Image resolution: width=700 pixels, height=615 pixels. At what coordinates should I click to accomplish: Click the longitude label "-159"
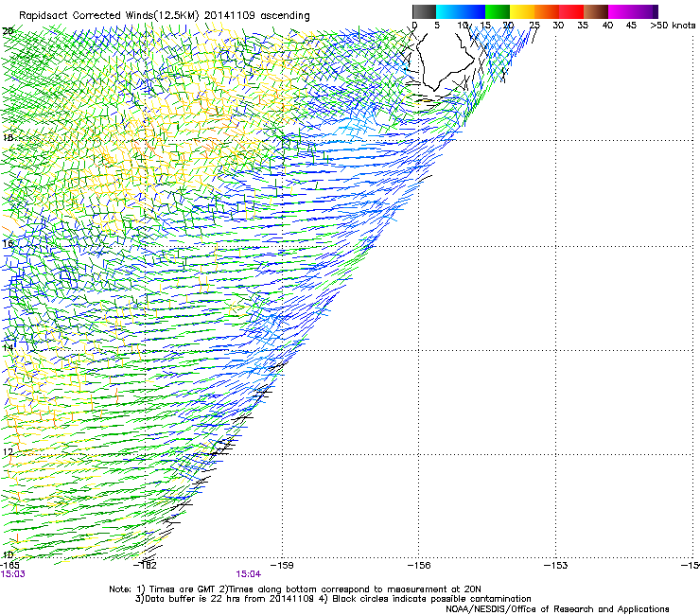click(282, 566)
